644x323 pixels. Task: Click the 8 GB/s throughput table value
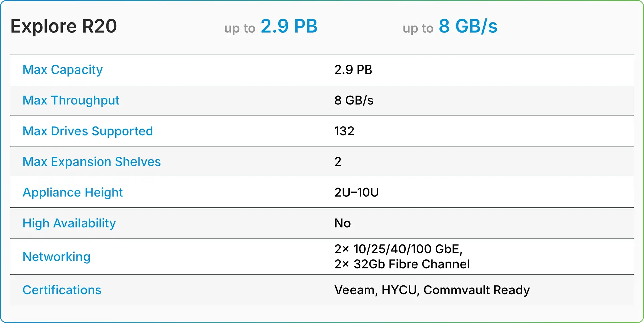click(354, 100)
